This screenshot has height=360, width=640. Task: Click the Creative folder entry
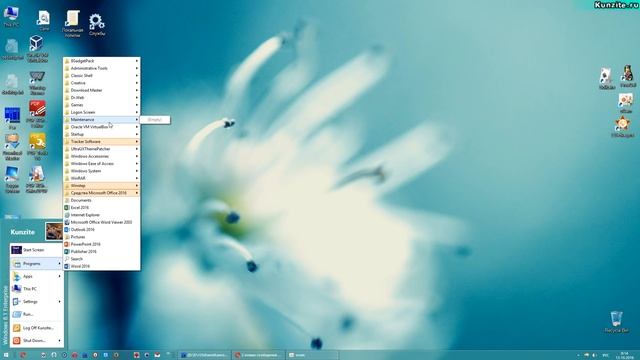(102, 83)
